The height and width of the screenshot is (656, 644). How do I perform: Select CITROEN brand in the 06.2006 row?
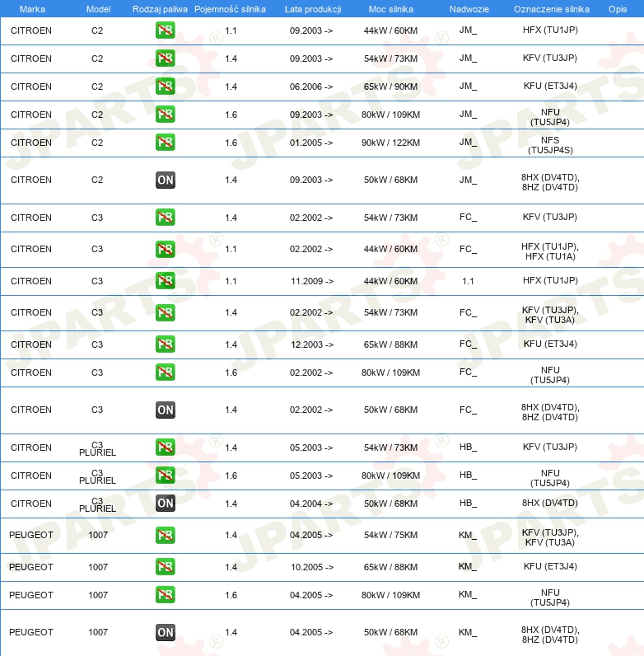click(31, 87)
